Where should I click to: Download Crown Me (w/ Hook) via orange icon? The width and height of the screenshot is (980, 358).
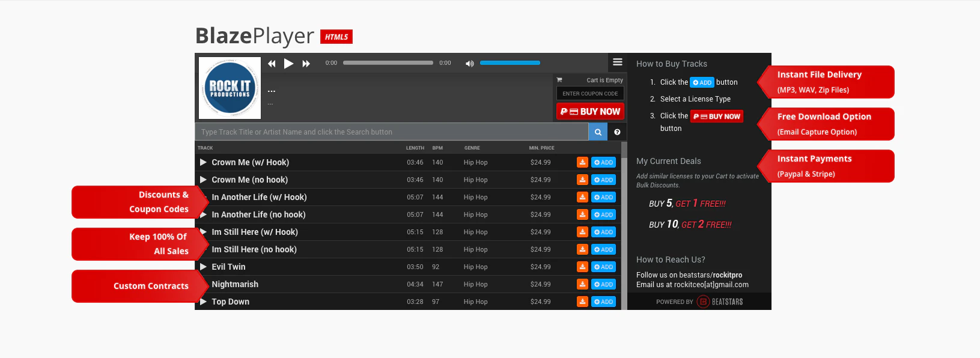582,162
